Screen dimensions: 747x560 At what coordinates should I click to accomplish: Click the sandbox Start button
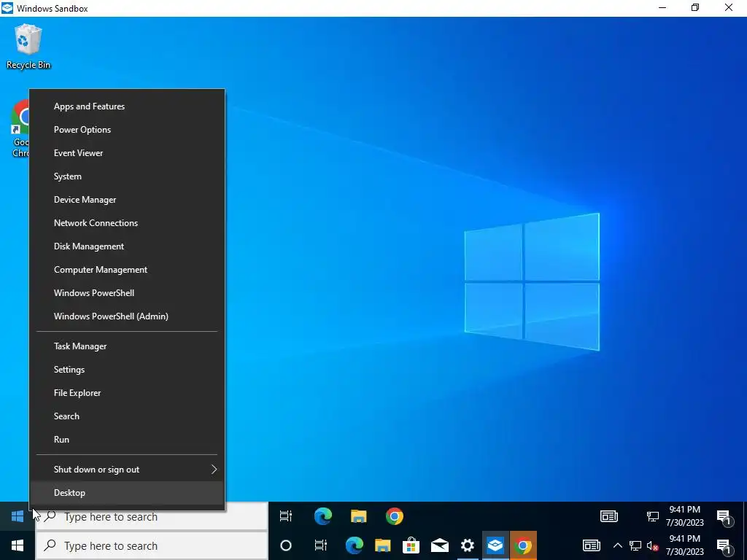click(18, 516)
